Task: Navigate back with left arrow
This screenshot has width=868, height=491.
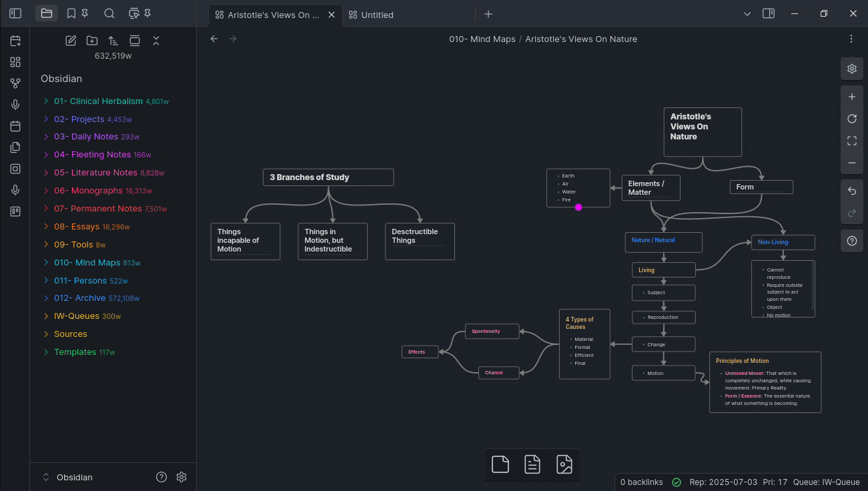Action: tap(214, 39)
